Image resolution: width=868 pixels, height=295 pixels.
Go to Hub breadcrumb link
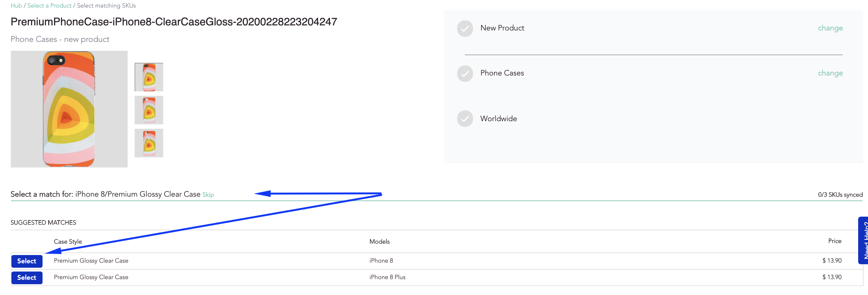(x=16, y=5)
